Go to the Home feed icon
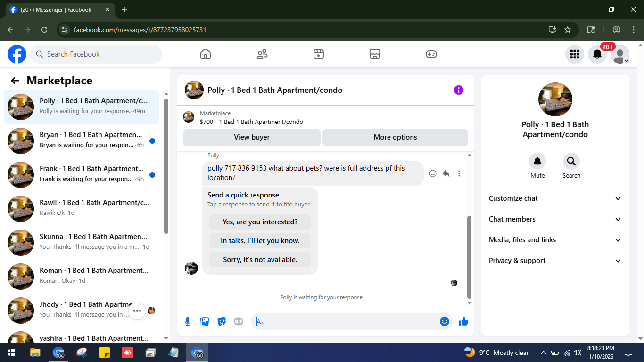The width and height of the screenshot is (644, 362). tap(206, 54)
